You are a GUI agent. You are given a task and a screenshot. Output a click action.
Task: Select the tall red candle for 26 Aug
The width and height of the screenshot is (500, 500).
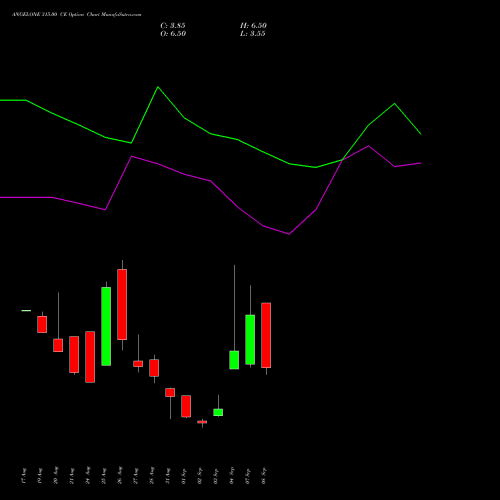coord(122,304)
